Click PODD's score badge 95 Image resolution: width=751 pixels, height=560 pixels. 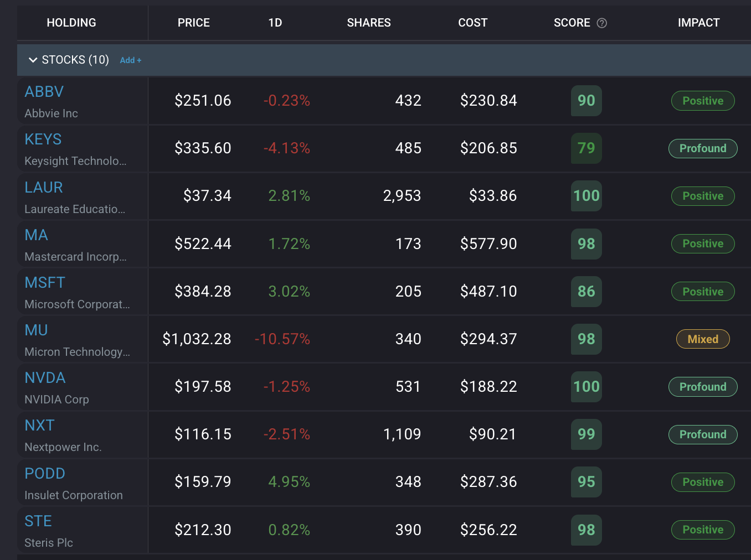(x=587, y=482)
